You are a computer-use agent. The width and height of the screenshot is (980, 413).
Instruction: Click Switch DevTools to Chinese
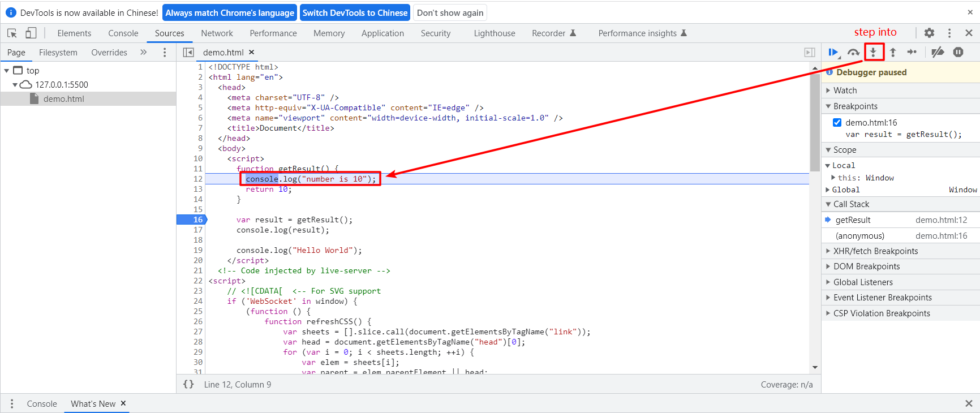pos(355,12)
